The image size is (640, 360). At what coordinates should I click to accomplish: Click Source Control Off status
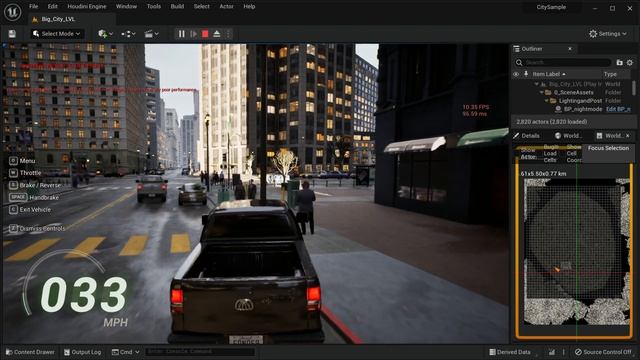pyautogui.click(x=603, y=352)
